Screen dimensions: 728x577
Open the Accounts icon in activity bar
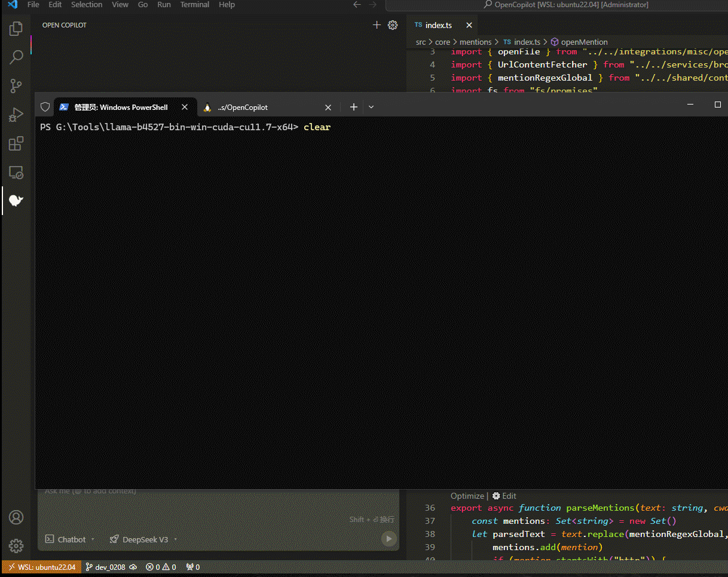(x=16, y=517)
